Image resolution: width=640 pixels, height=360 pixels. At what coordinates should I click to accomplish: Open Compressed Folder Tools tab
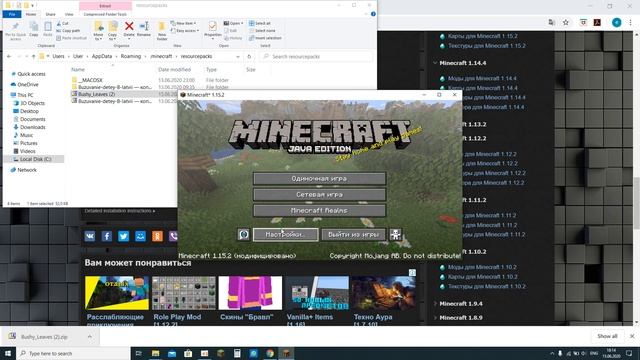coord(105,14)
